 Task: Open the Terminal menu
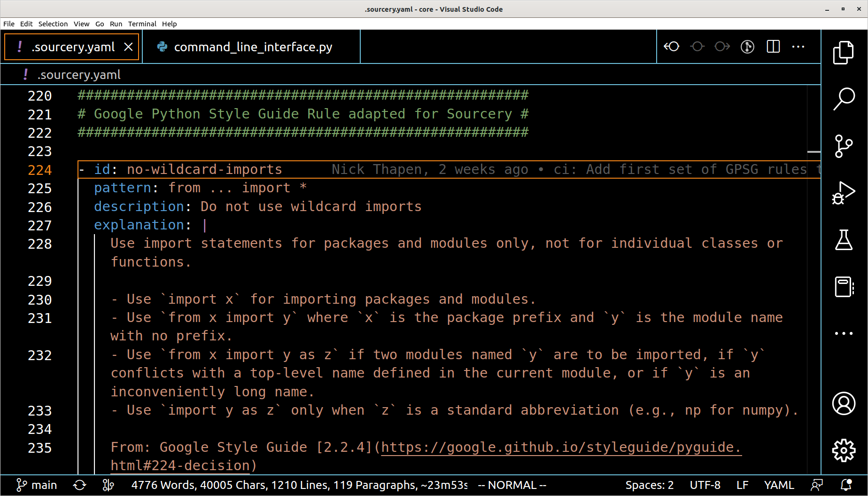click(142, 24)
